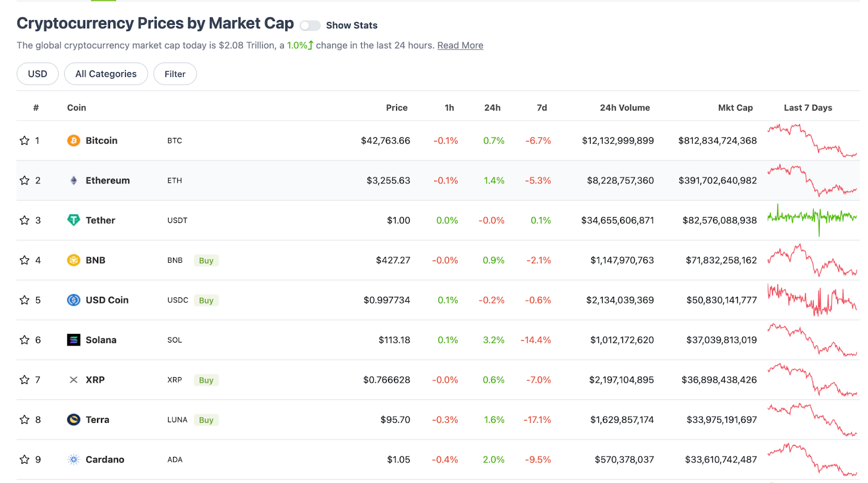Click the star next to XRP
This screenshot has width=868, height=483.
24,380
